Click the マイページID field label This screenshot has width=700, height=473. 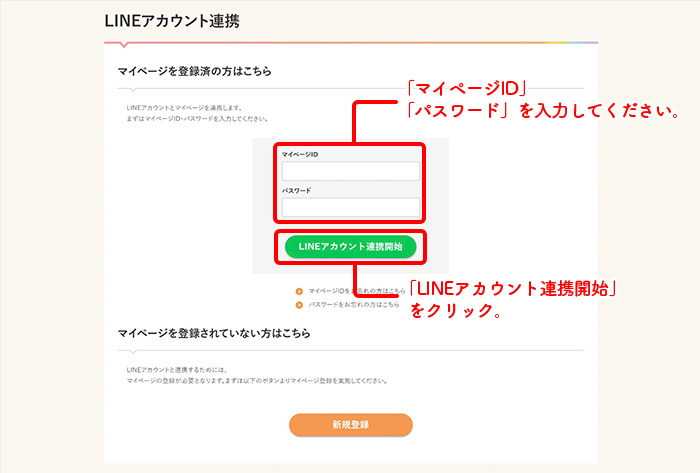(300, 154)
